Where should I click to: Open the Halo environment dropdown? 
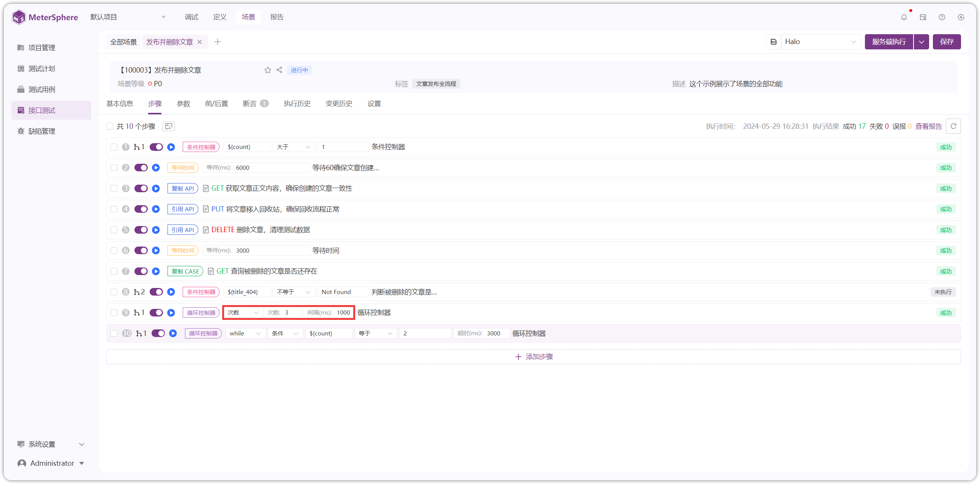click(x=820, y=42)
